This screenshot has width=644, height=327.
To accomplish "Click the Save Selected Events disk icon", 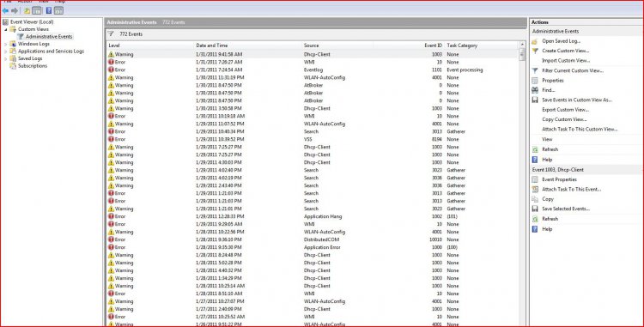I will tap(535, 209).
